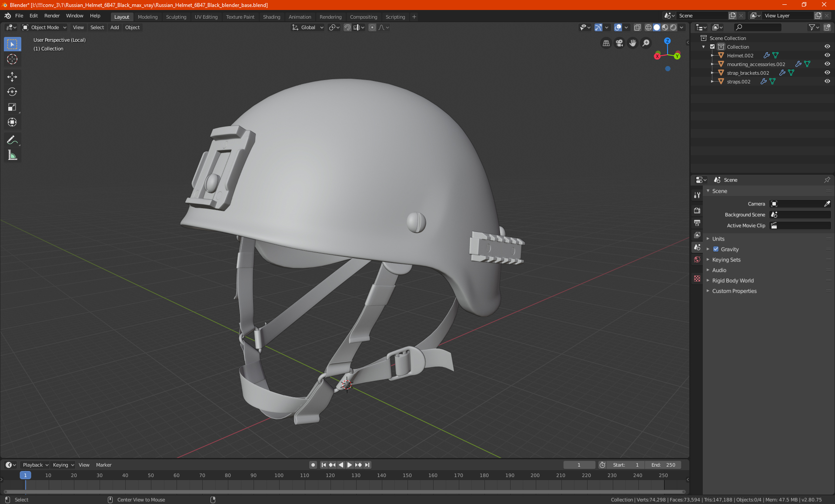The image size is (835, 504).
Task: Switch to orthographic grid view icon
Action: tap(606, 43)
